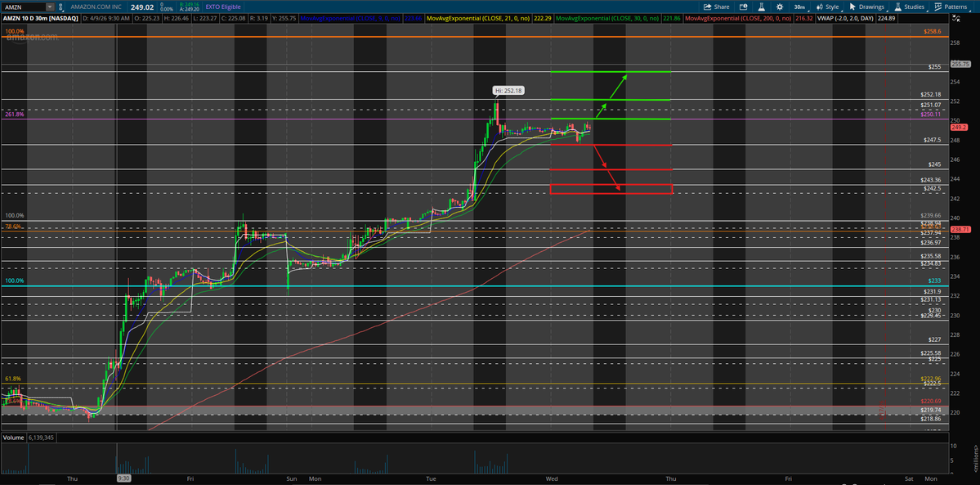Screen dimensions: 980x485
Task: Click the 61.8% Fibonacci label
Action: 13,379
